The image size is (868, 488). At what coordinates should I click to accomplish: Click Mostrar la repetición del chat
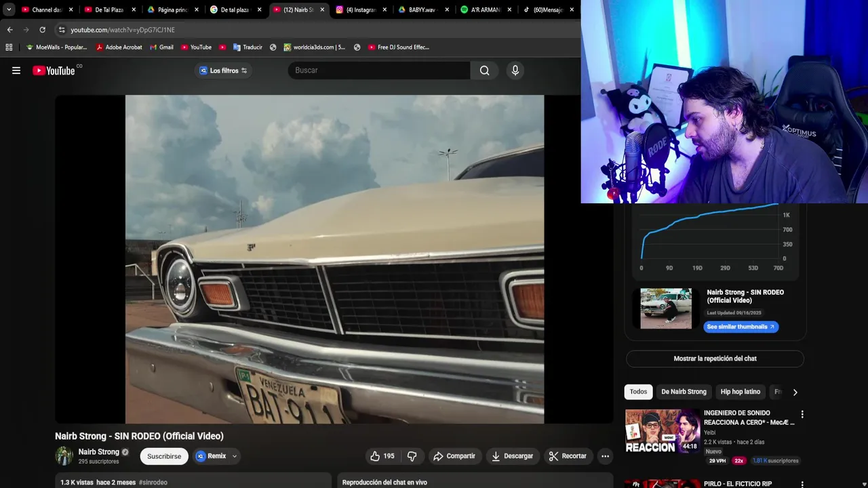click(715, 359)
